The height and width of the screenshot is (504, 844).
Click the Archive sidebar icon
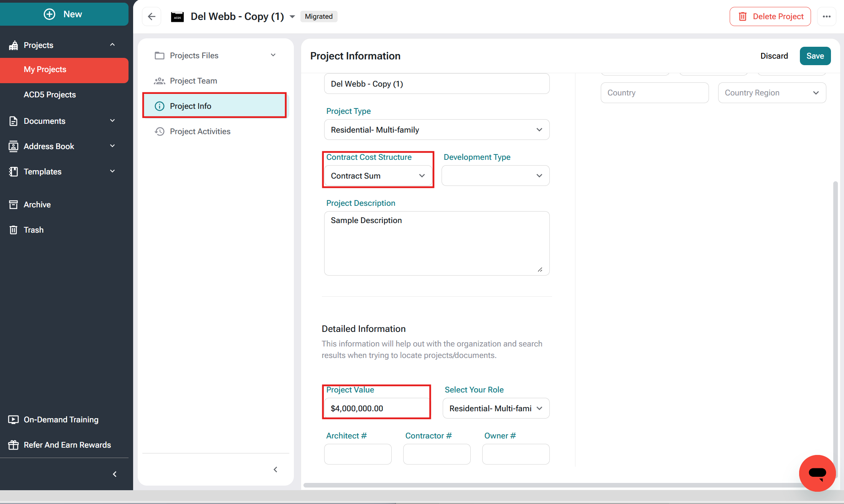pyautogui.click(x=13, y=205)
